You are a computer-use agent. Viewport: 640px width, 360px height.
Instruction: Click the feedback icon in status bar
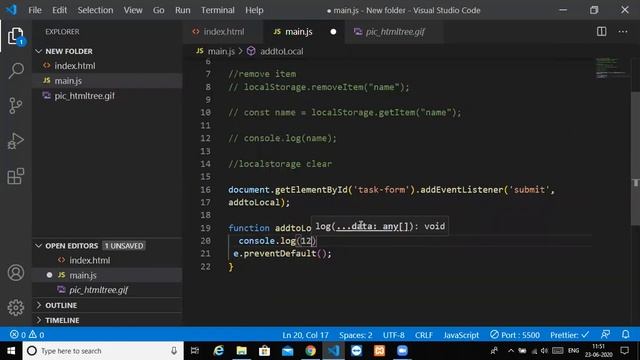(605, 335)
